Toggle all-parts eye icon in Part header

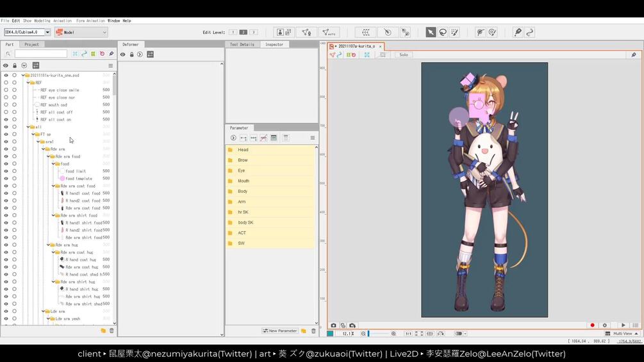[x=6, y=65]
